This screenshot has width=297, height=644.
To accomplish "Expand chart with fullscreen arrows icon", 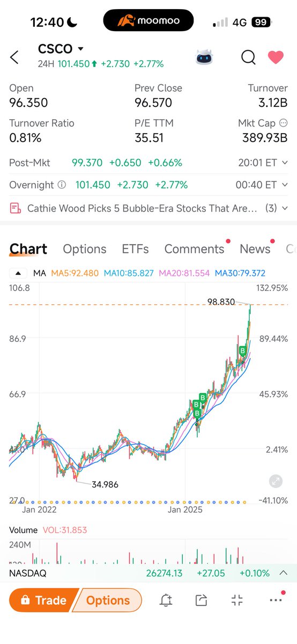I will tap(276, 481).
